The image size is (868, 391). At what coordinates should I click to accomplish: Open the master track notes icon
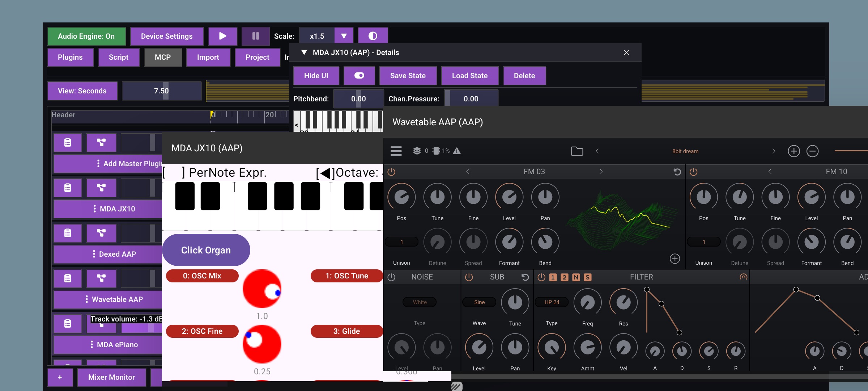tap(68, 143)
